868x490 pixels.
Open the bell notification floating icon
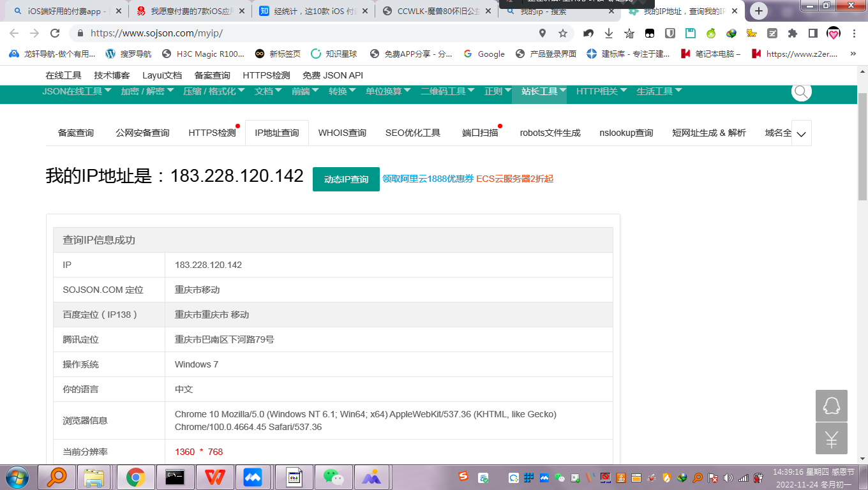click(830, 406)
